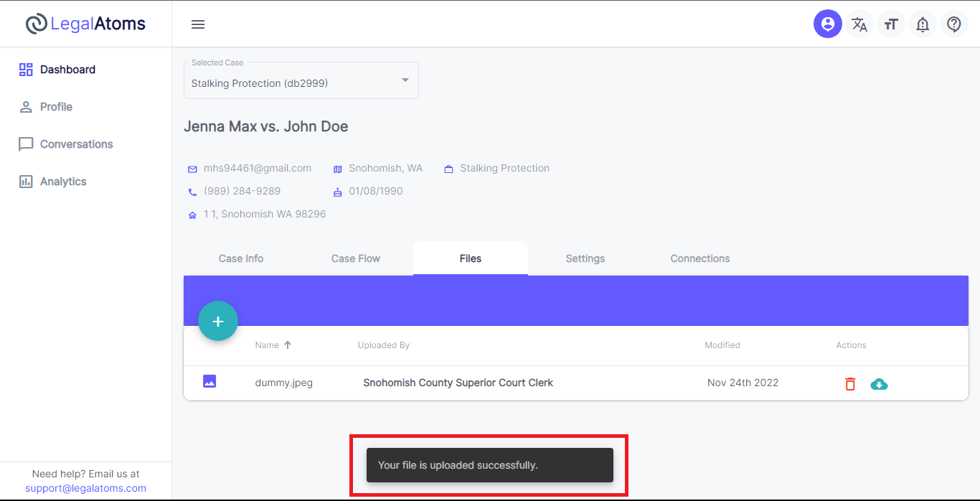Click the briefcase icon beside Stalking Protection
The image size is (980, 501).
pos(449,169)
